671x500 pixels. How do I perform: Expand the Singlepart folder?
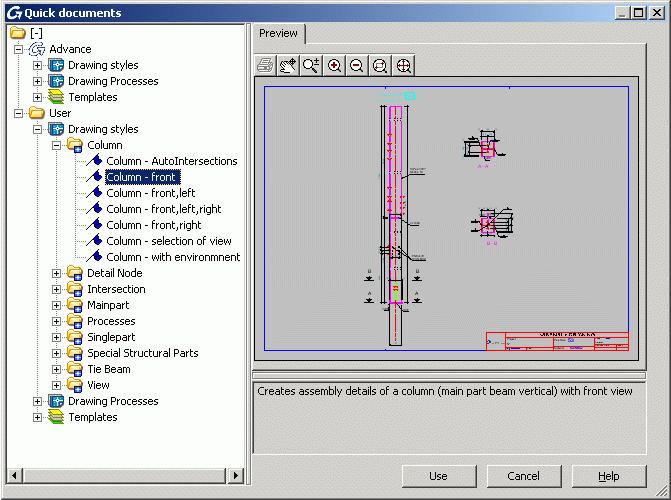coord(56,337)
